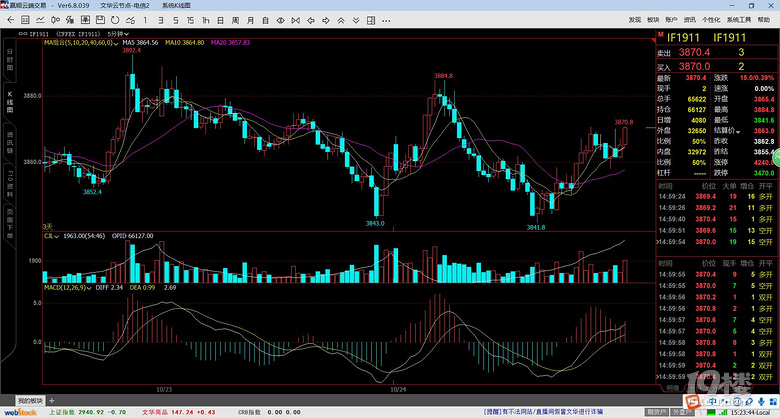Image resolution: width=780 pixels, height=418 pixels.
Task: Open the 资讯 menu
Action: pyautogui.click(x=689, y=20)
